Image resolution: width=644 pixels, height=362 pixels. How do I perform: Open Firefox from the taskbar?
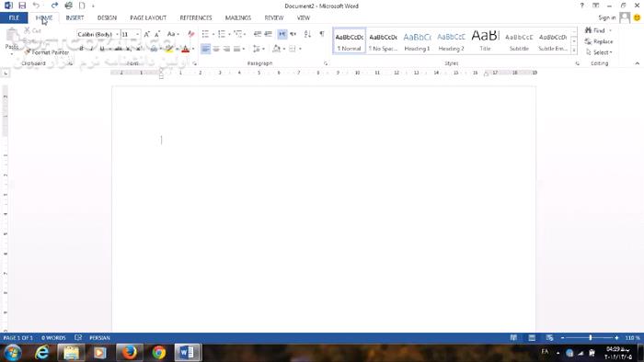click(x=130, y=352)
